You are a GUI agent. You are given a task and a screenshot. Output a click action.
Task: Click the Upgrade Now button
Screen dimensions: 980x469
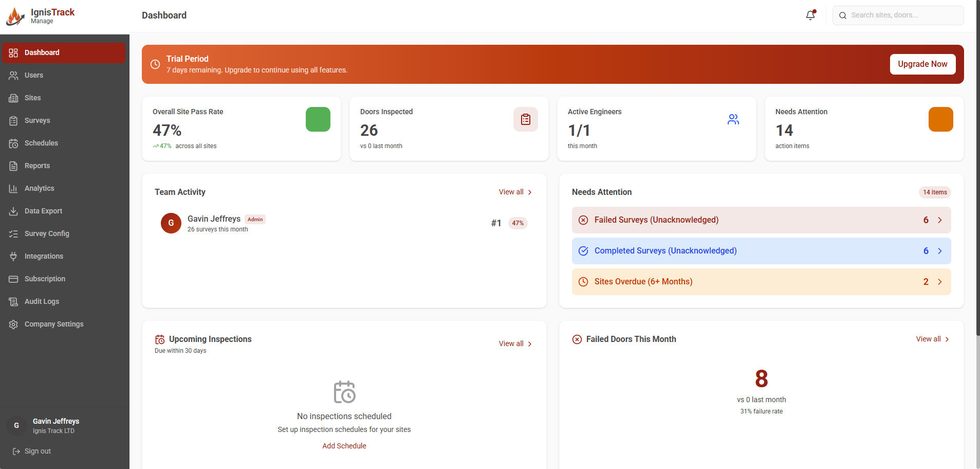[x=922, y=64]
